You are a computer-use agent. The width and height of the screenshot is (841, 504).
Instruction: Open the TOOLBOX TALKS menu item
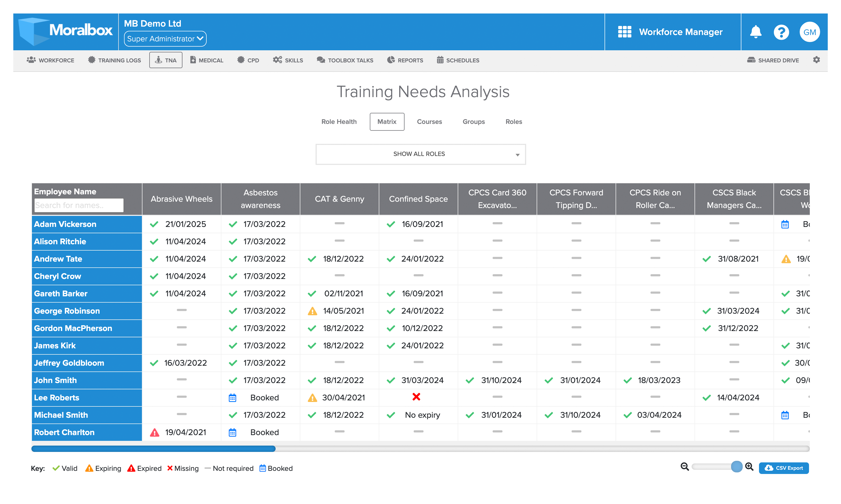345,60
